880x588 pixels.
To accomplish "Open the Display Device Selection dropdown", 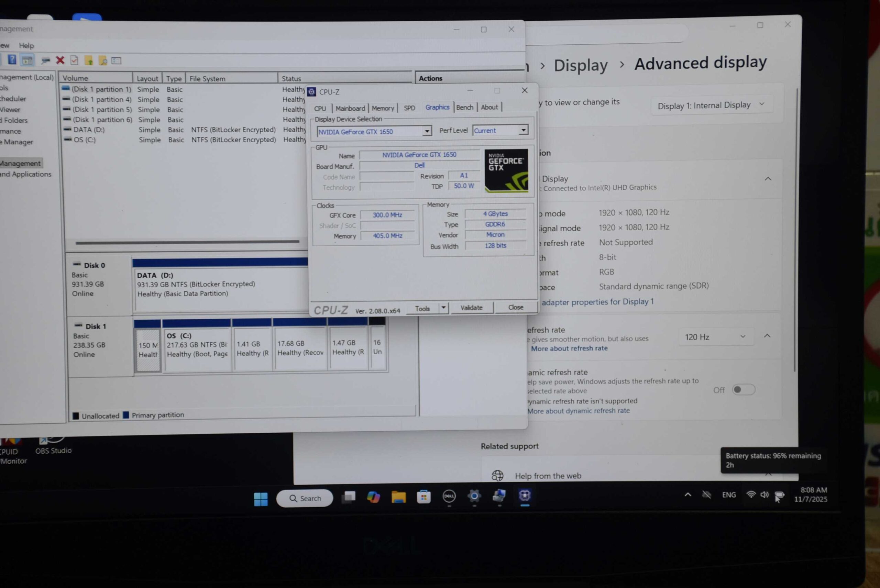I will [x=427, y=131].
